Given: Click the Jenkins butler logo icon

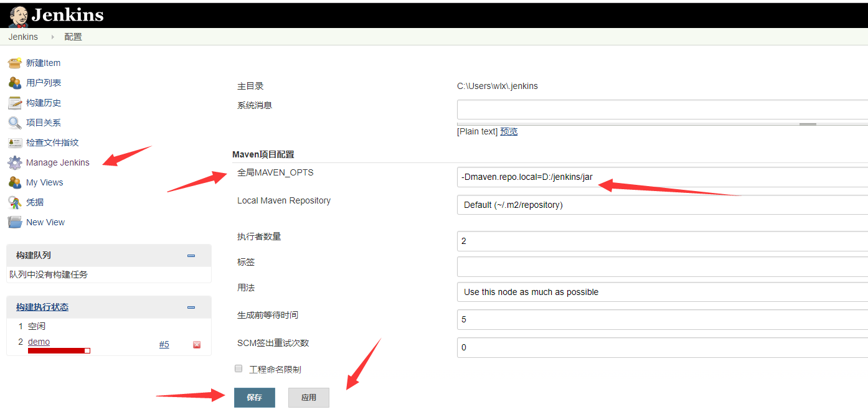Looking at the screenshot, I should point(18,16).
